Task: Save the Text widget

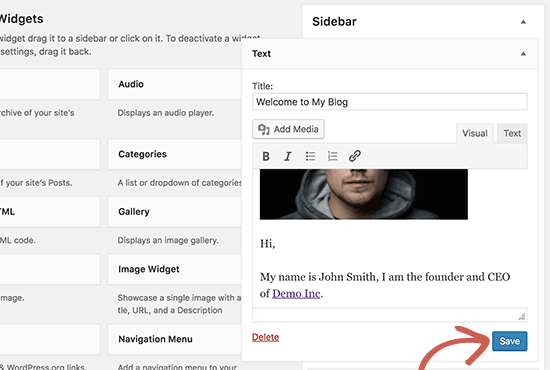Action: click(509, 341)
